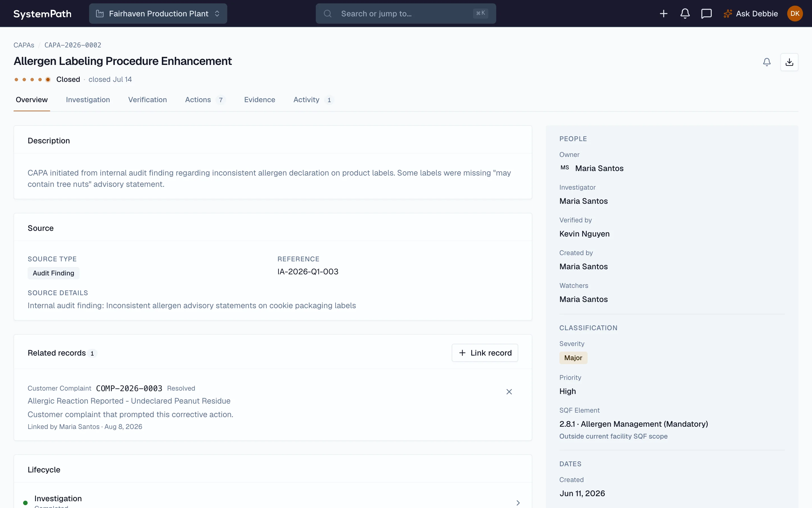The image size is (812, 508).
Task: Open the DK user avatar menu
Action: click(x=795, y=14)
